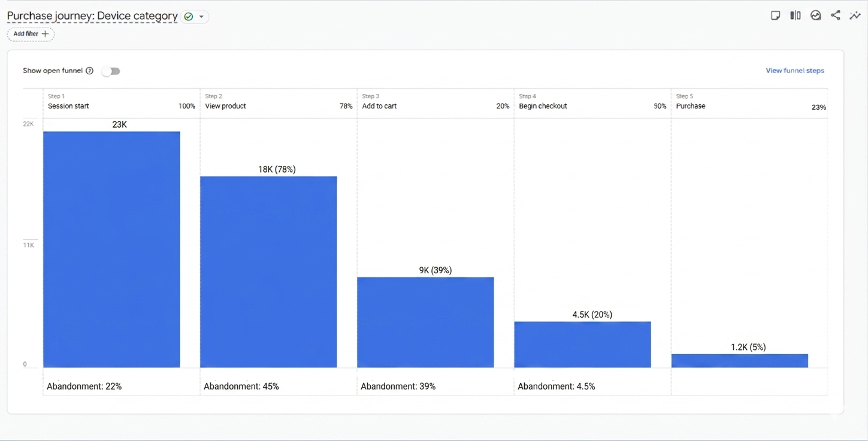Image resolution: width=868 pixels, height=441 pixels.
Task: Open the help icon next to Show open funnel
Action: [90, 71]
